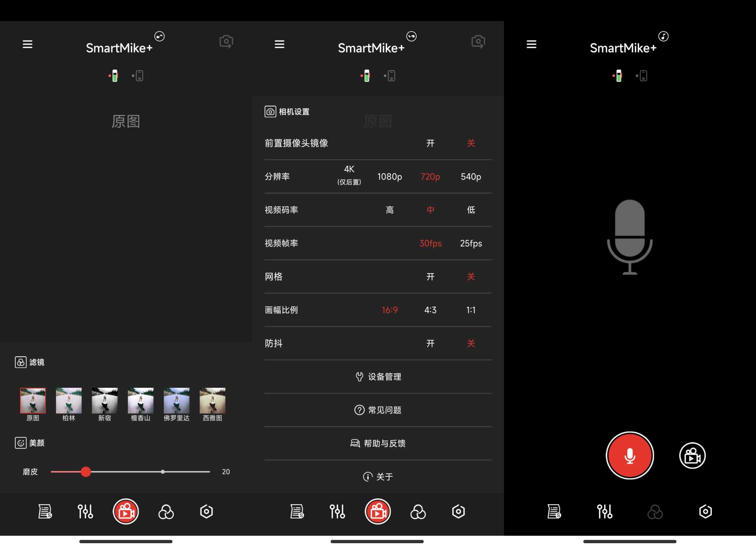Image resolution: width=756 pixels, height=546 pixels.
Task: Open 帮助与反馈 help and feedback
Action: pos(378,443)
